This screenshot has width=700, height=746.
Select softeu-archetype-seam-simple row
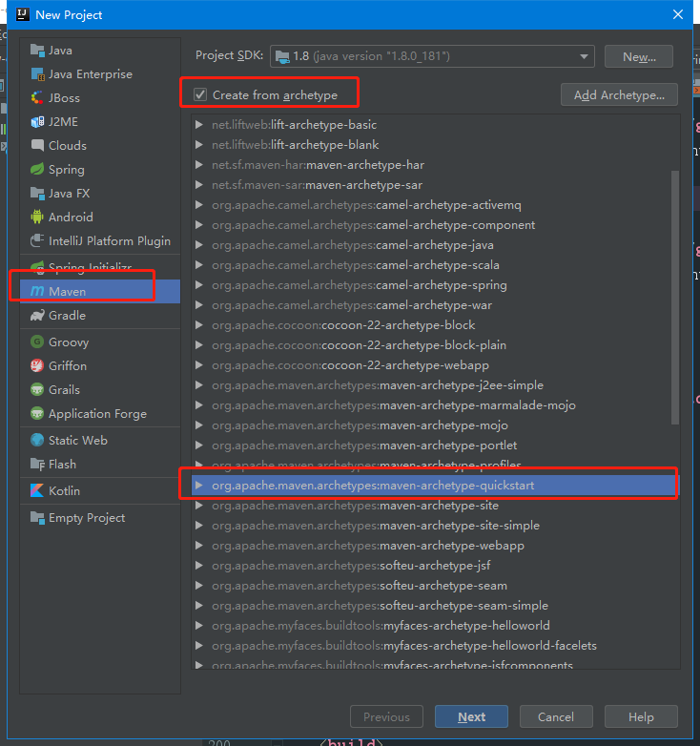[x=436, y=605]
